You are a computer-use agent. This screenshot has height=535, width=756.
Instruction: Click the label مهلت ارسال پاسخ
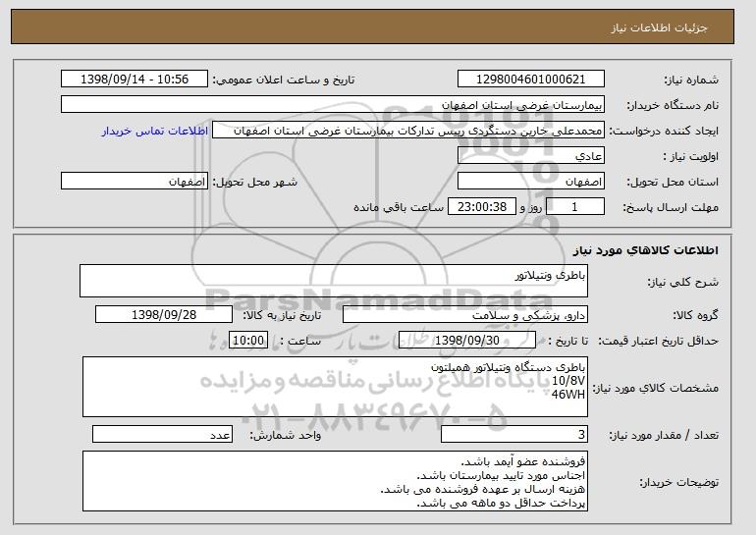click(x=671, y=207)
